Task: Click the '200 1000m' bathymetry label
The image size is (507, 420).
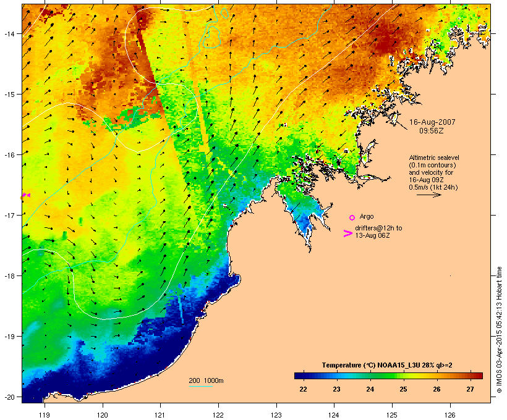Action: click(206, 380)
